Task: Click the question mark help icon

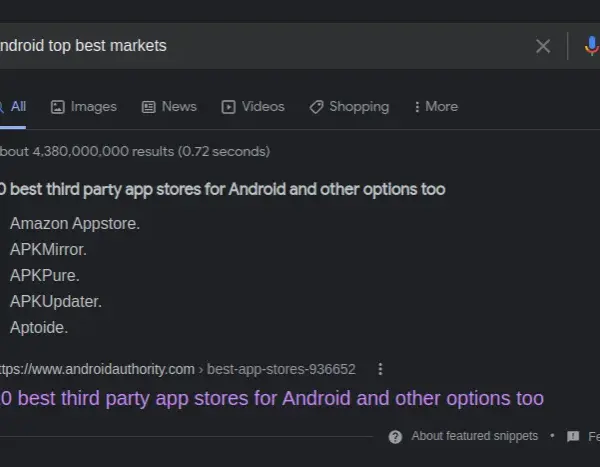Action: click(x=395, y=436)
